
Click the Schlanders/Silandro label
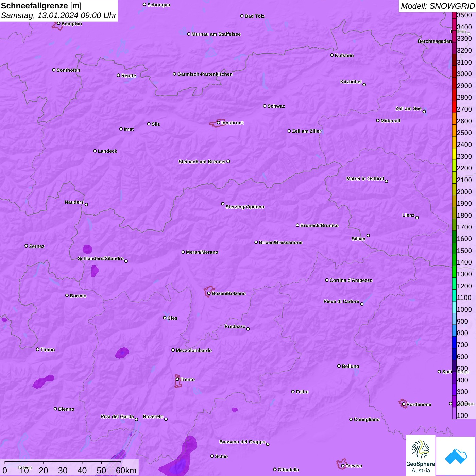[101, 258]
